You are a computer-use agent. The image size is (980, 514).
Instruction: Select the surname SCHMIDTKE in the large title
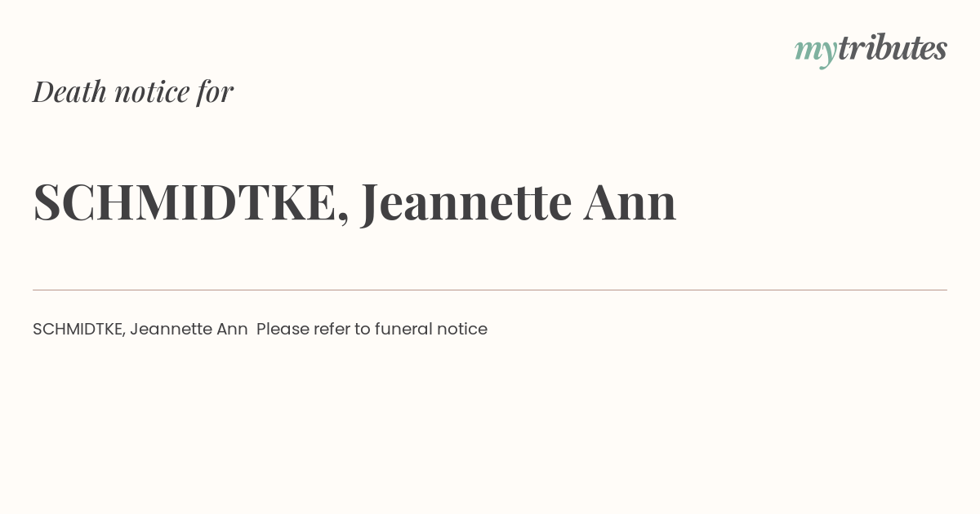[185, 202]
